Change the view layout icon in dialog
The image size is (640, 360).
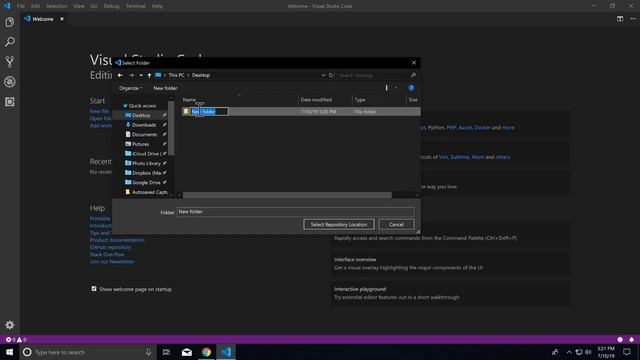[387, 88]
